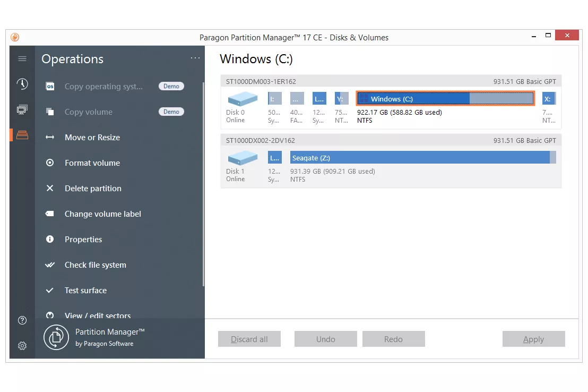The width and height of the screenshot is (588, 392).
Task: Click the Partition Manager round logo
Action: (56, 337)
